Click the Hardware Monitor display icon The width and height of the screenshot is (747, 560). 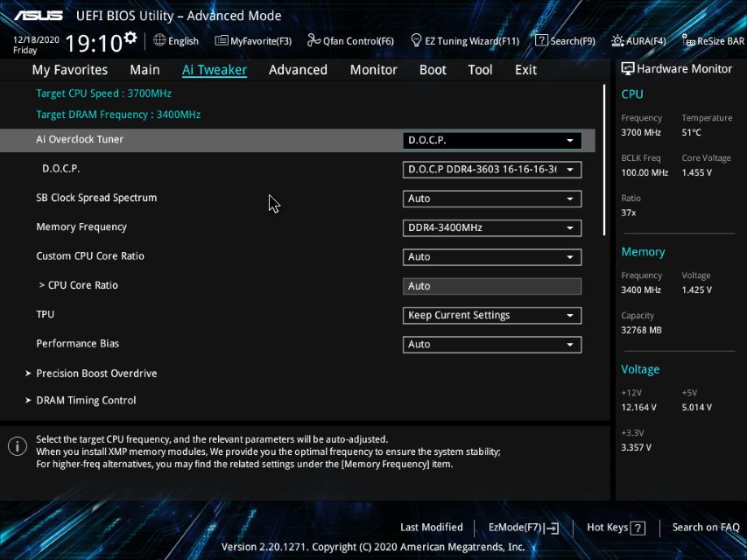pyautogui.click(x=627, y=69)
